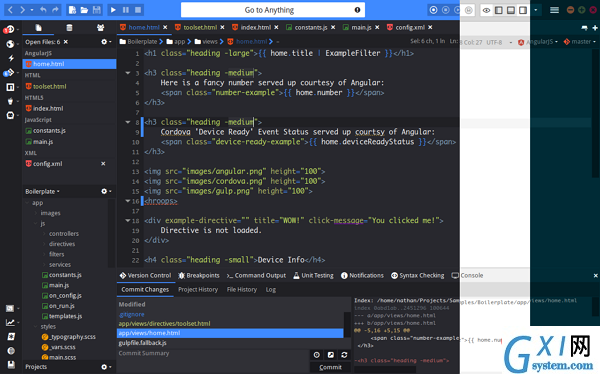Open the AngularJS language dropdown in status bar
This screenshot has height=374, width=600.
[538, 42]
